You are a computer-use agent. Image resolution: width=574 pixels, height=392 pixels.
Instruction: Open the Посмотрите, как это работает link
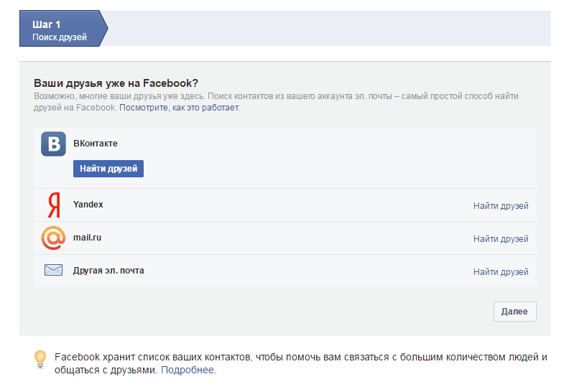click(x=179, y=108)
